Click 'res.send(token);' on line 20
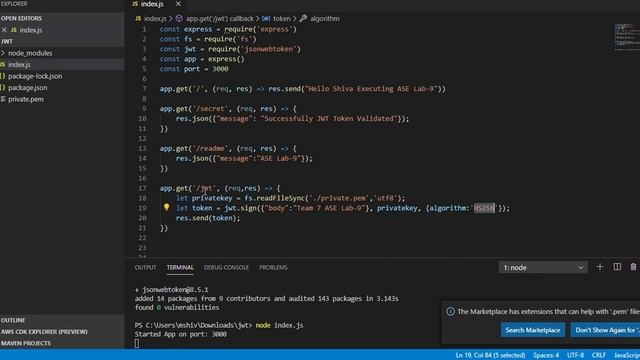The image size is (640, 360). tap(208, 218)
